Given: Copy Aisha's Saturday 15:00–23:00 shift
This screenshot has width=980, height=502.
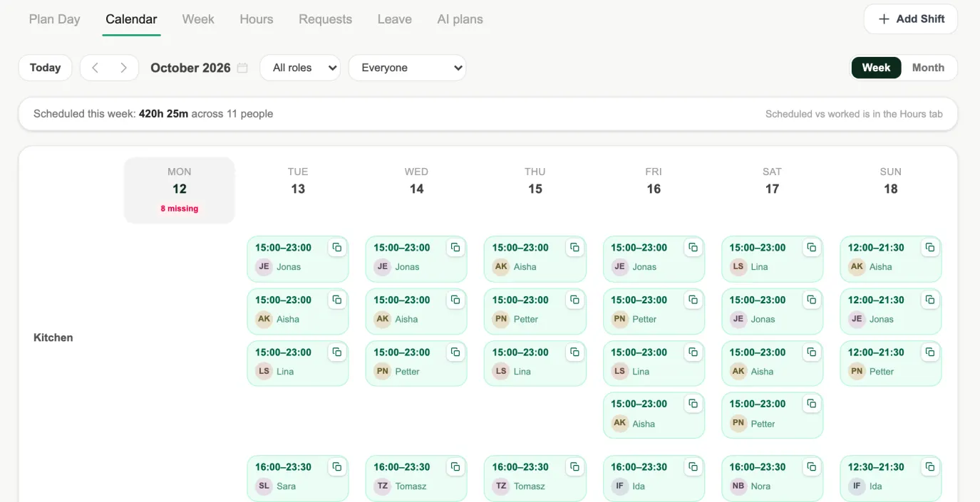Looking at the screenshot, I should click(x=811, y=352).
